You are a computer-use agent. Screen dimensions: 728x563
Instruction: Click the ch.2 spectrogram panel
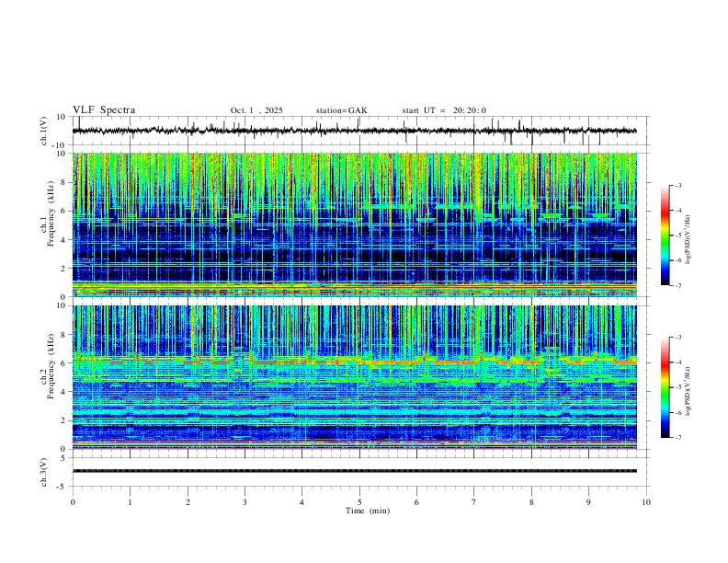pyautogui.click(x=355, y=377)
